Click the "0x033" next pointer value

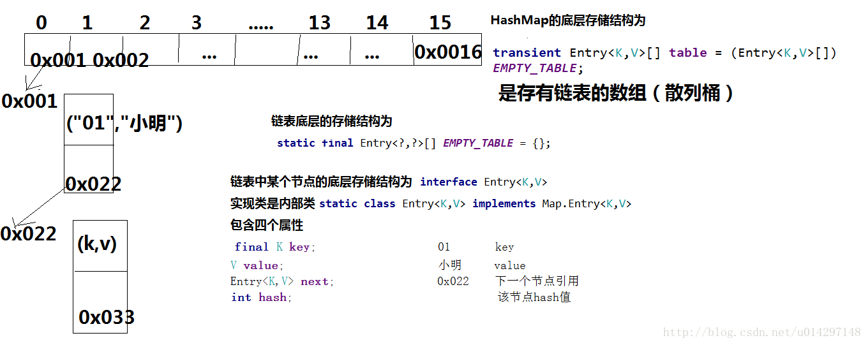coord(107,317)
